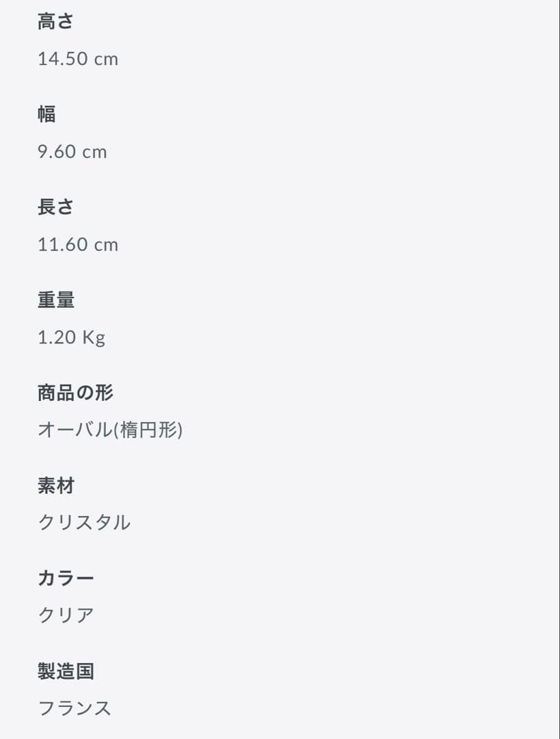Click the 商品の形 label

[x=75, y=393]
